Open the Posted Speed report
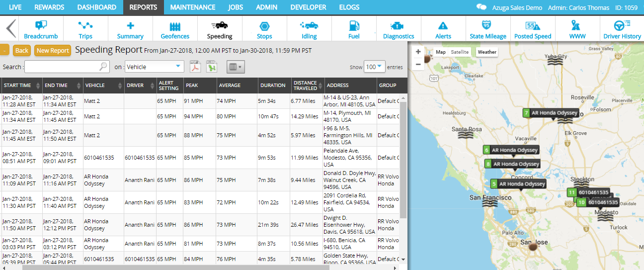The image size is (644, 270). tap(533, 29)
